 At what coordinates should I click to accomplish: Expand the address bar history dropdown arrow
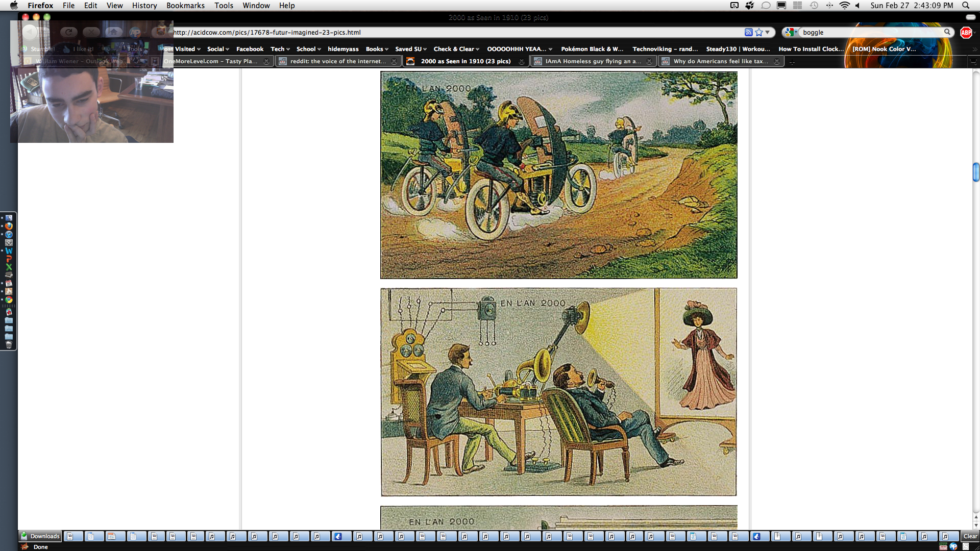(x=768, y=32)
